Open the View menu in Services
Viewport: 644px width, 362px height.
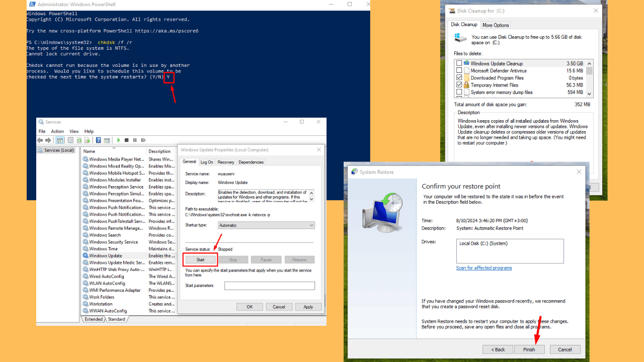[74, 131]
